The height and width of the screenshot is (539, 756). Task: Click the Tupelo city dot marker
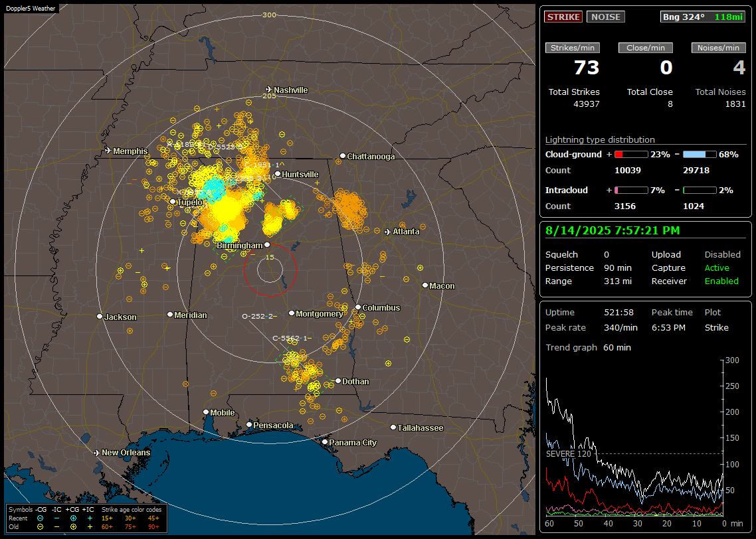click(x=173, y=201)
